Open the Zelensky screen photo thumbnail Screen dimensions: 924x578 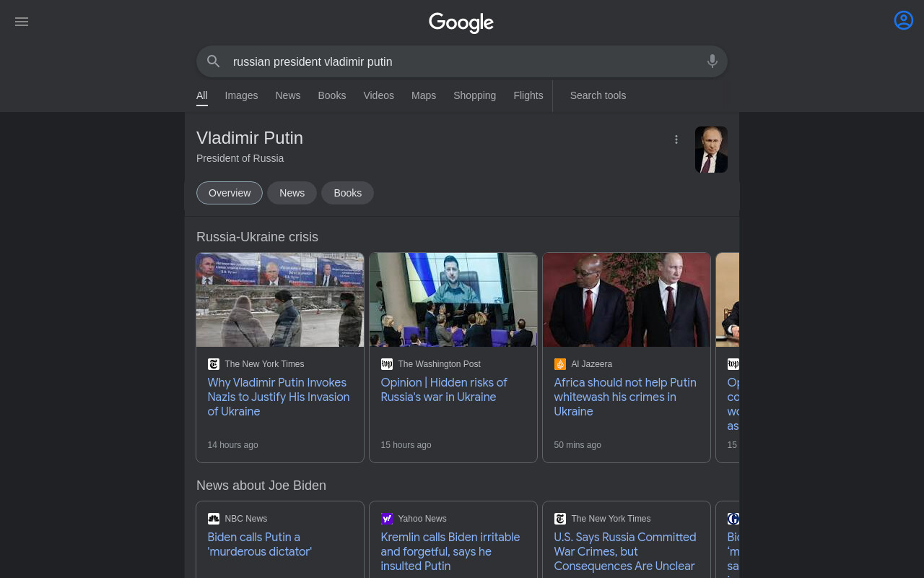tap(453, 300)
